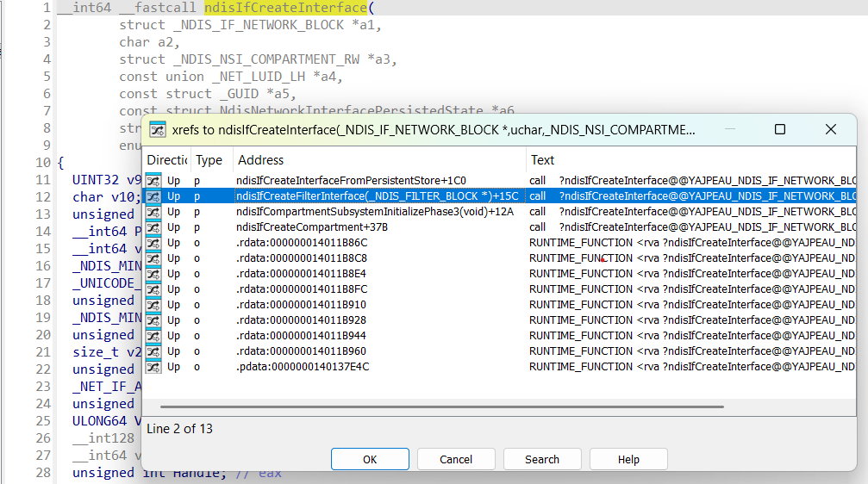Click the xrefs dialog title bar icon
The width and height of the screenshot is (868, 484).
pos(158,130)
